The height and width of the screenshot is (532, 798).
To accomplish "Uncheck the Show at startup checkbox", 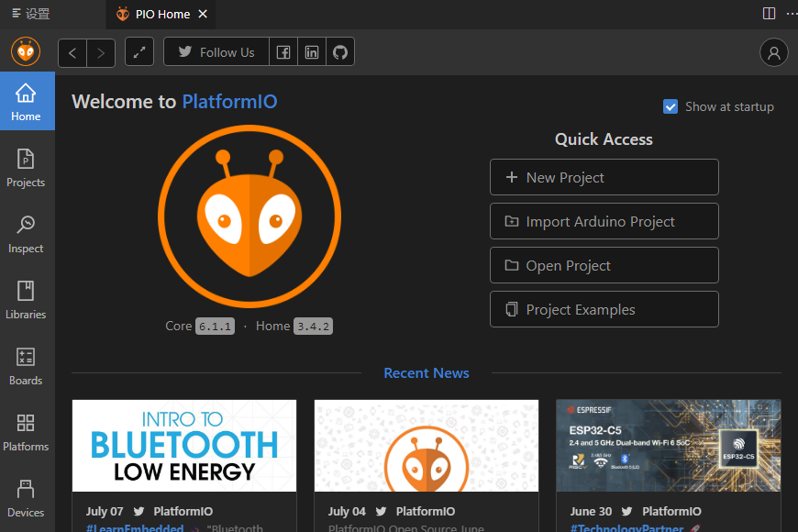I will click(x=671, y=106).
